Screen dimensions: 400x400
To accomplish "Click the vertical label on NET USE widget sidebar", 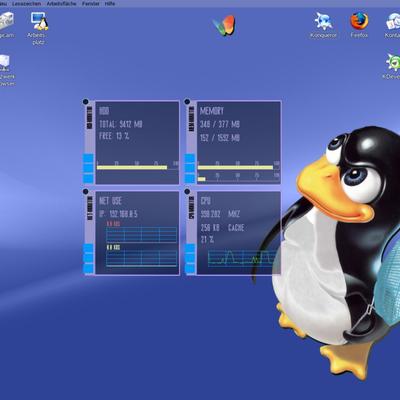I will click(x=89, y=208).
